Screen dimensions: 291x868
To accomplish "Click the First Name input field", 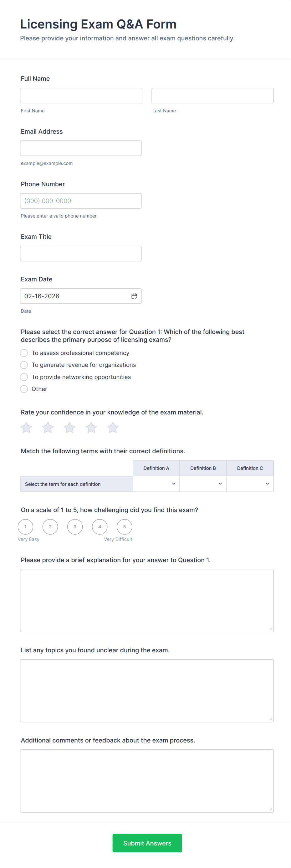I will [x=81, y=96].
